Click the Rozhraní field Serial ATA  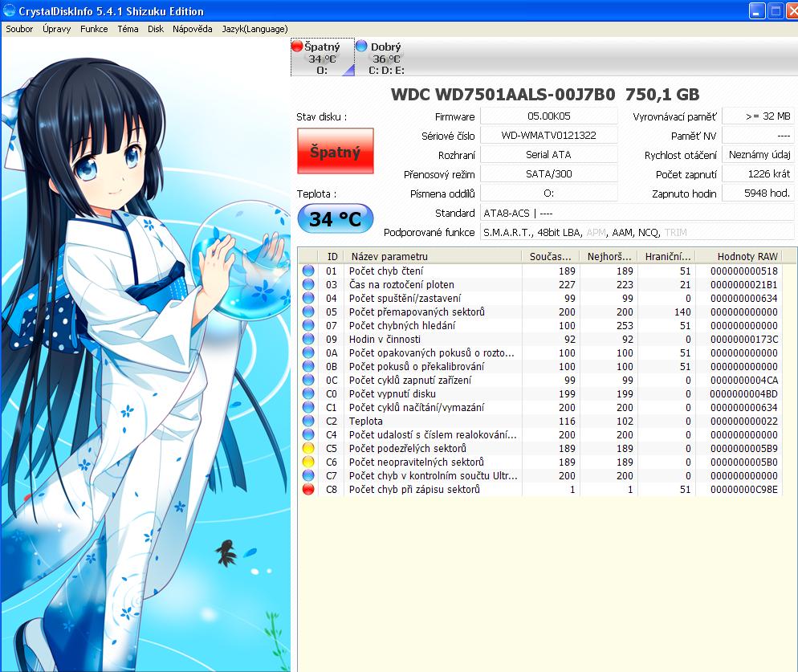tap(548, 155)
